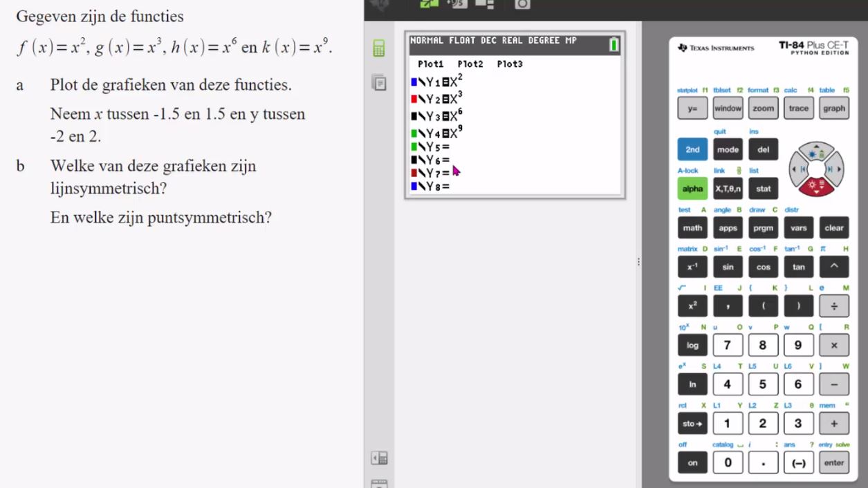Image resolution: width=868 pixels, height=488 pixels.
Task: Click the divide key
Action: coord(834,306)
